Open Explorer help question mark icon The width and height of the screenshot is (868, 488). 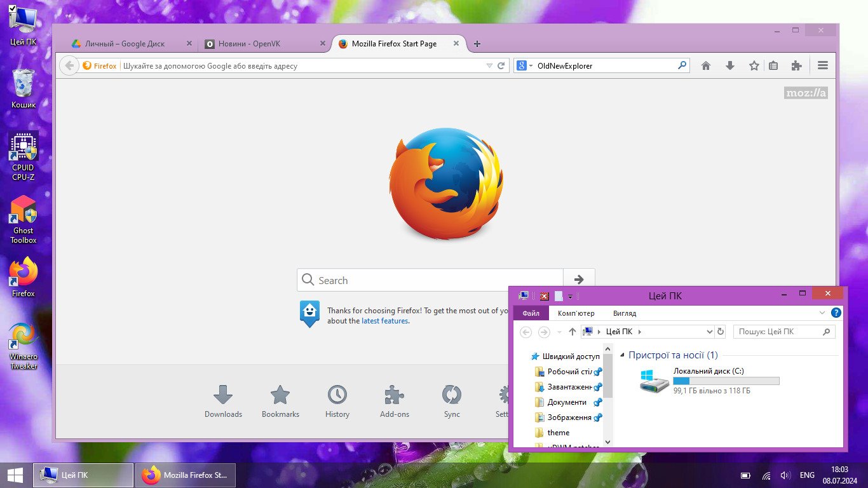(x=836, y=313)
